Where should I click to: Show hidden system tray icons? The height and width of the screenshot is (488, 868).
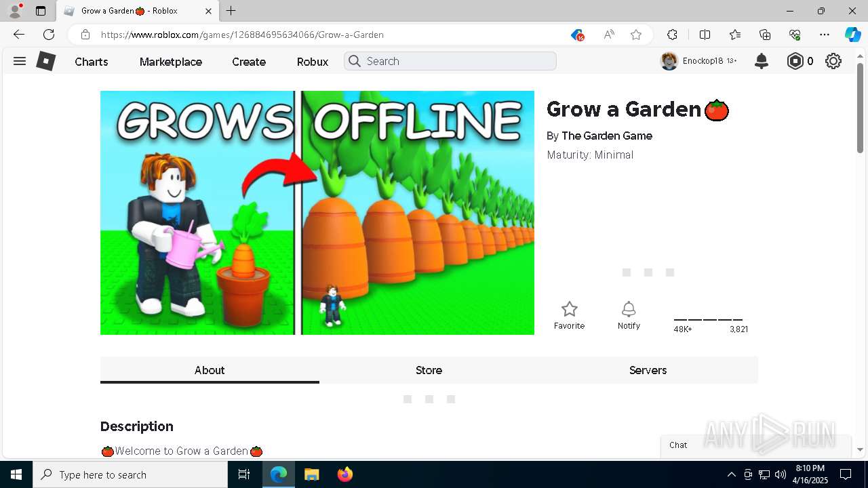731,474
